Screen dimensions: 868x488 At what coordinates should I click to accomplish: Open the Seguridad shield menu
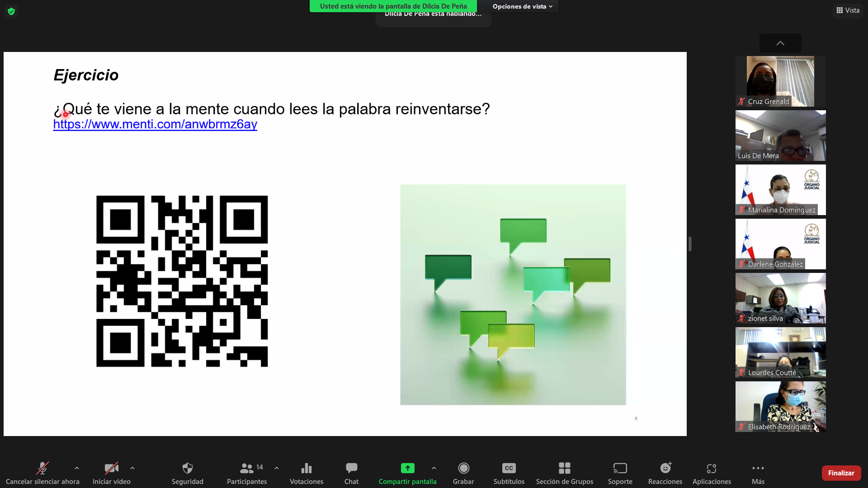[x=187, y=473]
